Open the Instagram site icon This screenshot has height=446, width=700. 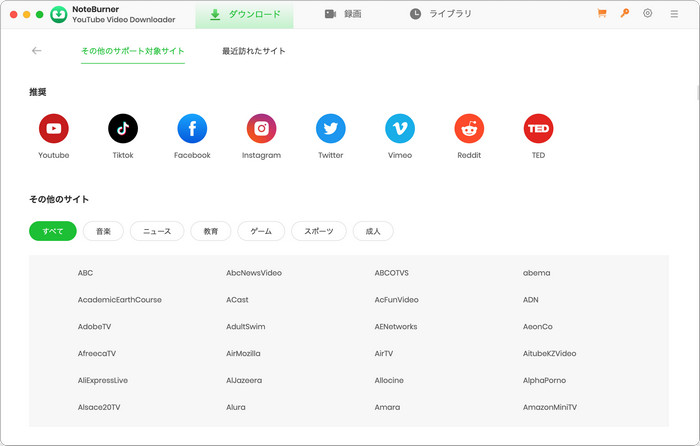[261, 129]
